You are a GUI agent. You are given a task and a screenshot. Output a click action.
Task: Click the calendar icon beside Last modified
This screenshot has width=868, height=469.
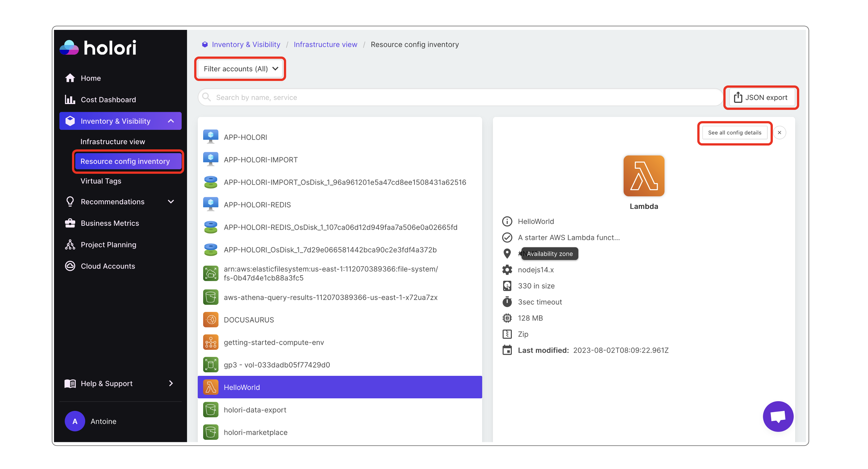pyautogui.click(x=507, y=350)
